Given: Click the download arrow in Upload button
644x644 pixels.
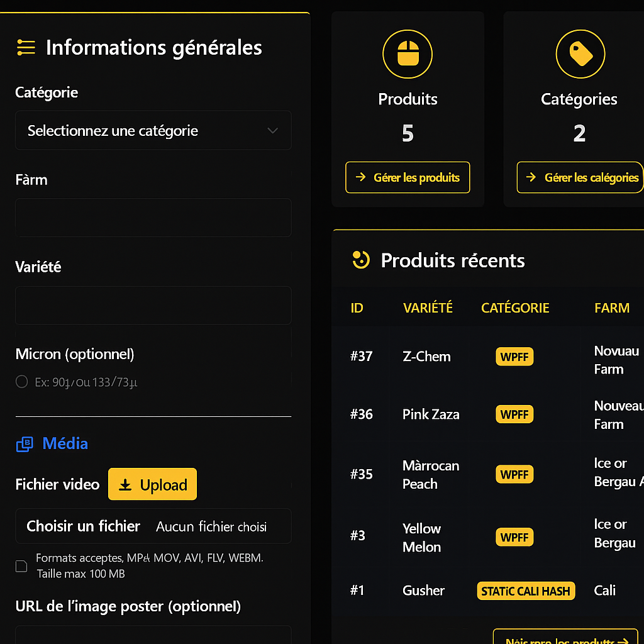Looking at the screenshot, I should pos(125,485).
